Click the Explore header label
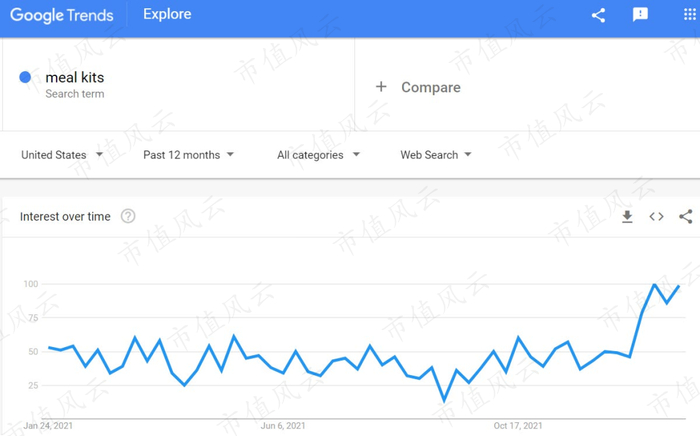700x436 pixels. [x=167, y=15]
